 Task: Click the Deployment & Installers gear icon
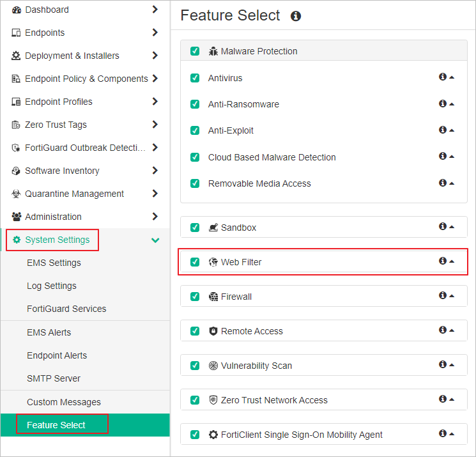[16, 56]
